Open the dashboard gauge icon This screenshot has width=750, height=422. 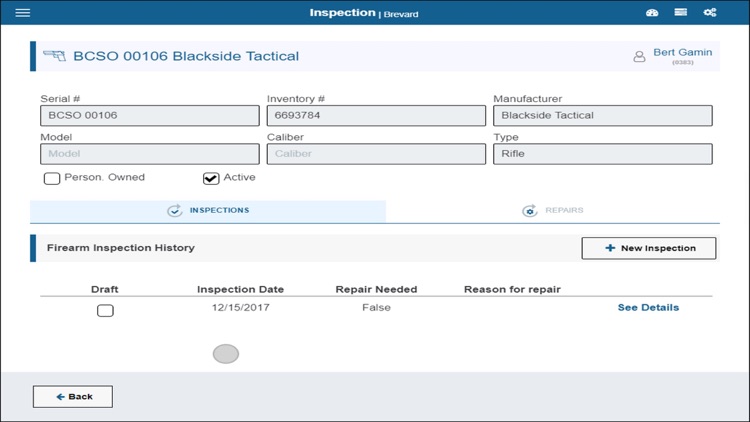click(x=653, y=13)
